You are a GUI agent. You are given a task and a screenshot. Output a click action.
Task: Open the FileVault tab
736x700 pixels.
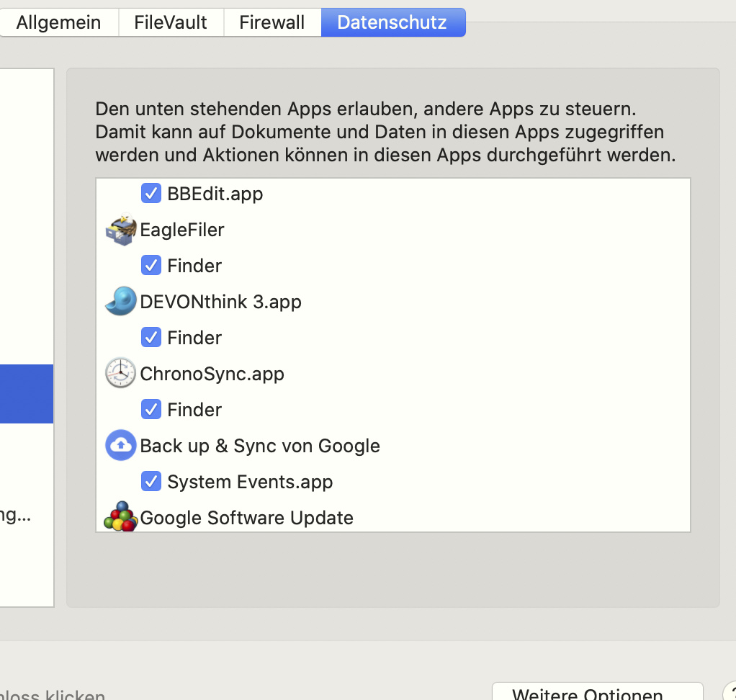click(171, 22)
